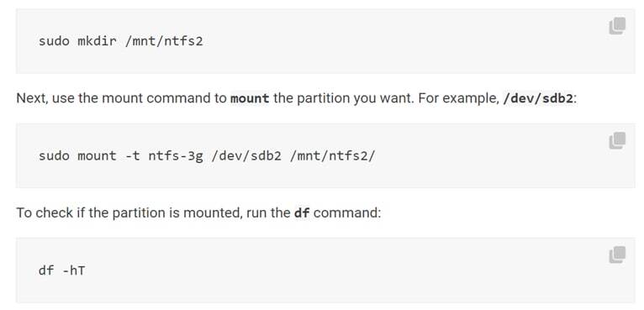Click 'ntfs-3g' in the mount command
Image resolution: width=644 pixels, height=310 pixels.
176,156
